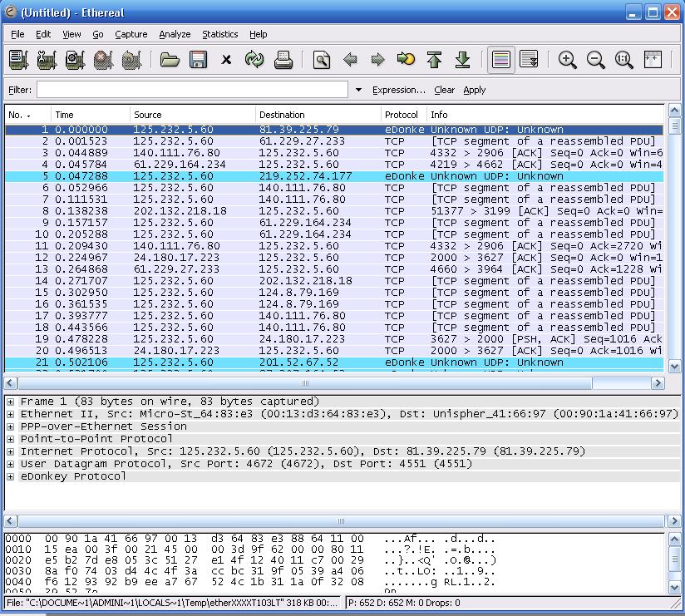Jump to the last packet
This screenshot has width=685, height=616.
click(462, 59)
